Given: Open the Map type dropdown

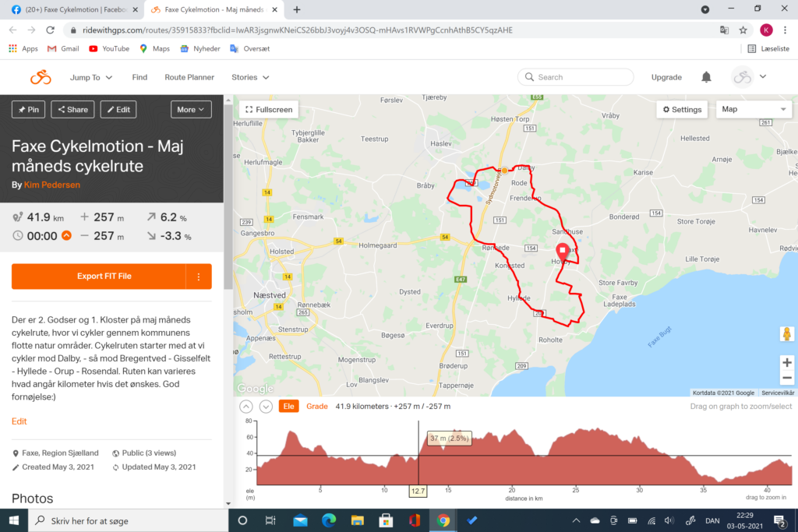Looking at the screenshot, I should (x=754, y=109).
